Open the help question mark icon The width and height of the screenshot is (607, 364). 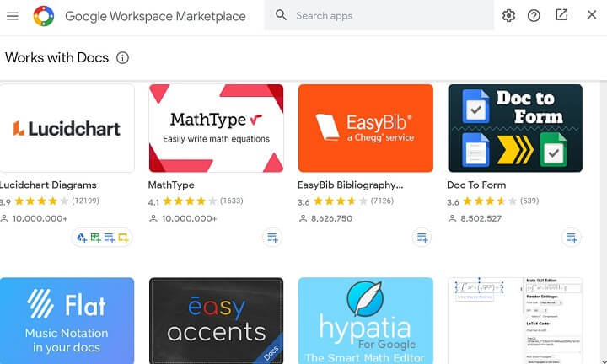click(534, 16)
